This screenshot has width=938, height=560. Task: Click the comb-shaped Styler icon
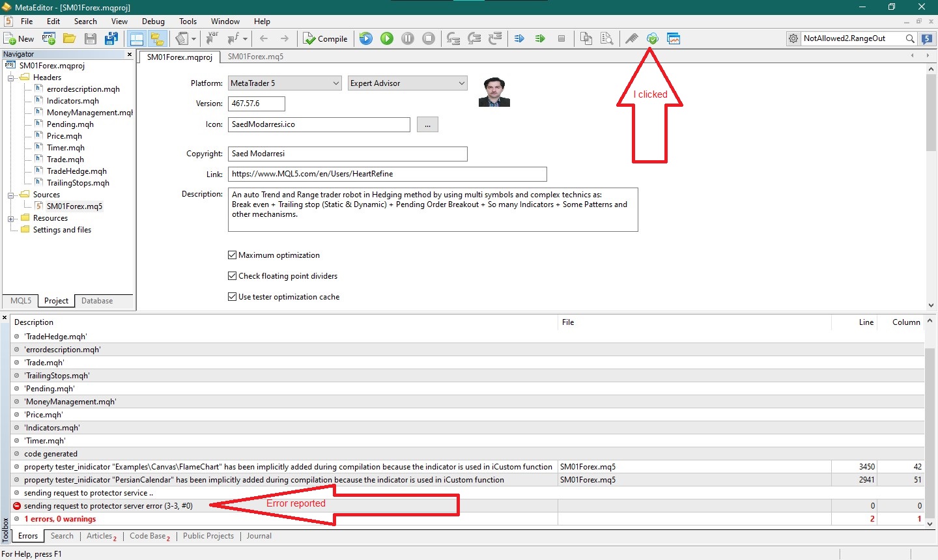[631, 38]
